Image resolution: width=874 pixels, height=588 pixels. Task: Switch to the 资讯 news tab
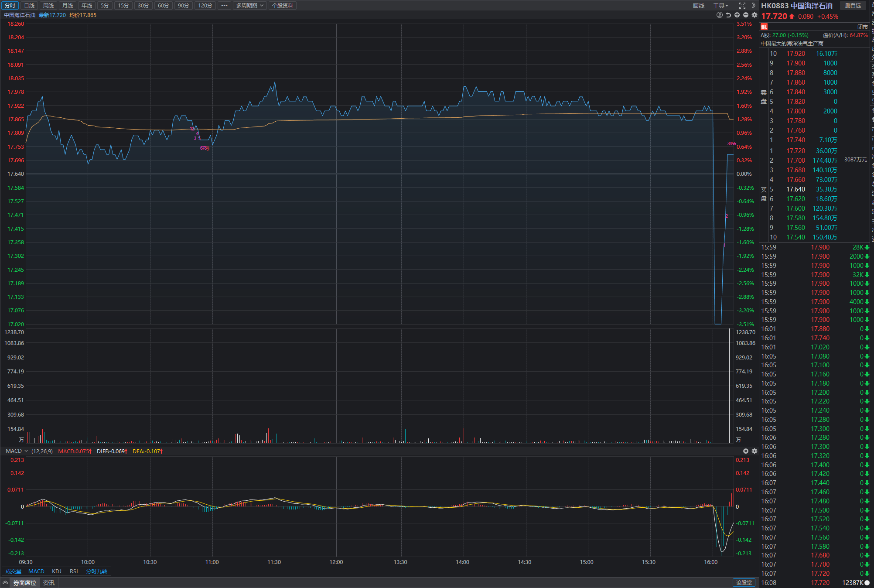tap(49, 583)
